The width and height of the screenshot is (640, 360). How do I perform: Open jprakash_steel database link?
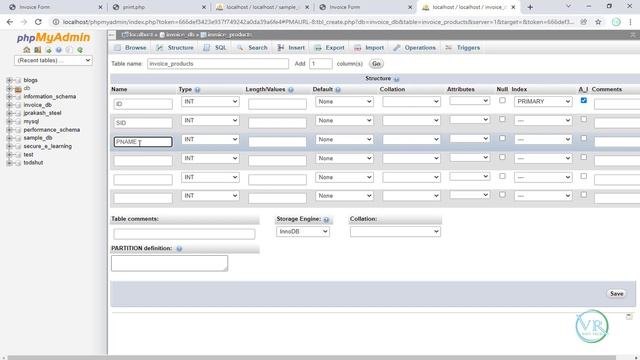(x=42, y=113)
